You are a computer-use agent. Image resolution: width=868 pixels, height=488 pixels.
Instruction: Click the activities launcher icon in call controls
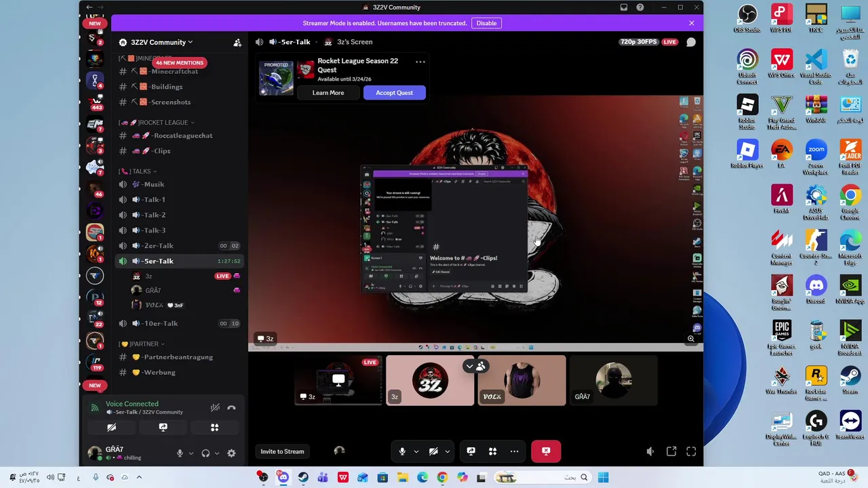pos(493,451)
